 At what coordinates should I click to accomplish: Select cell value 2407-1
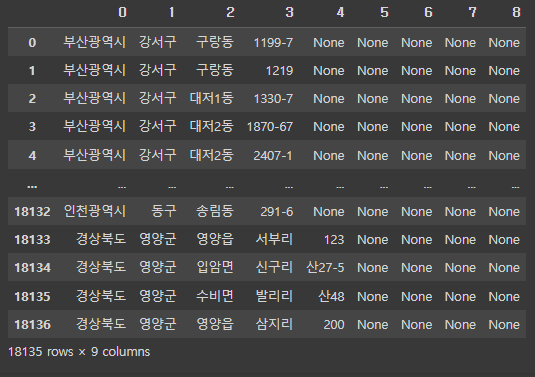click(273, 156)
